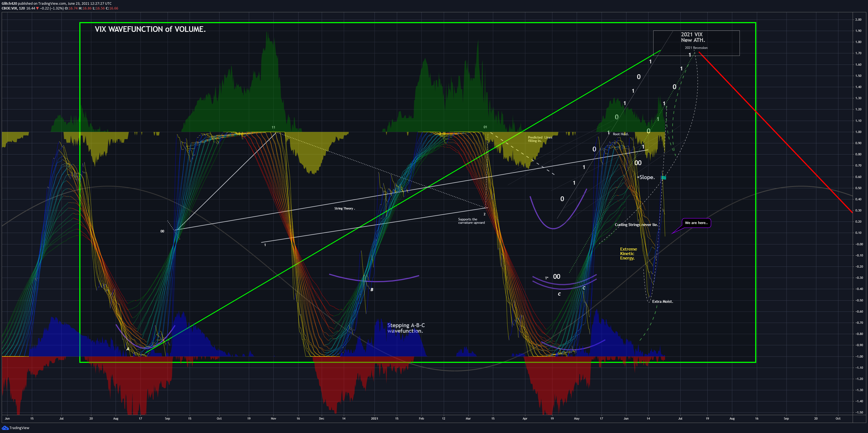Select the 'Root Hold.' label
Screen dimensions: 868x433
pos(621,134)
